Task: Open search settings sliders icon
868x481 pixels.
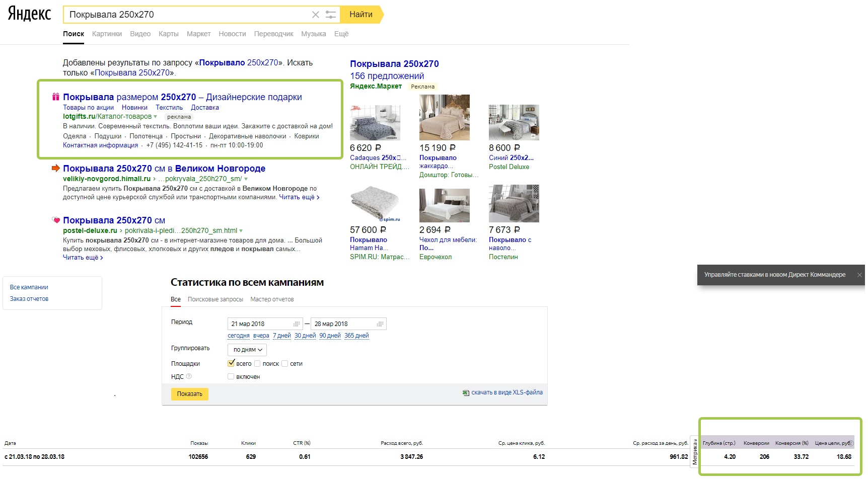Action: [x=331, y=15]
